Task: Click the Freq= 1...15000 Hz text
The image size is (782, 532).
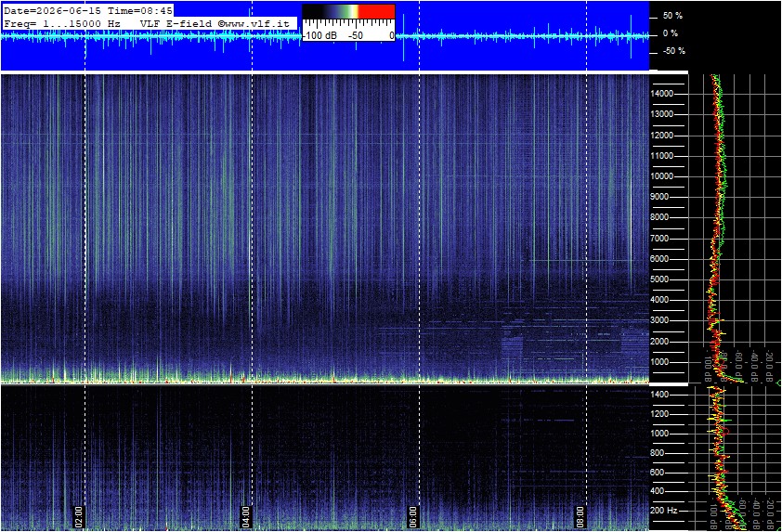Action: pos(62,23)
